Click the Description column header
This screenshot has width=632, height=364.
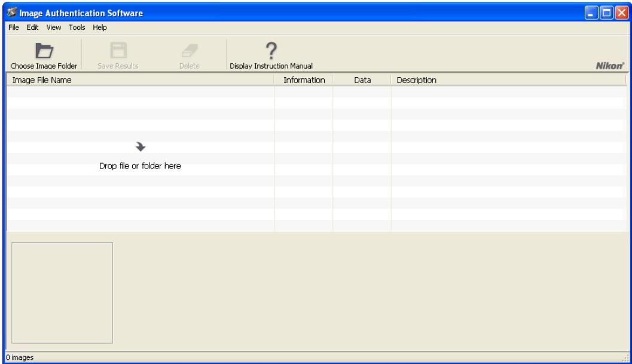point(508,80)
